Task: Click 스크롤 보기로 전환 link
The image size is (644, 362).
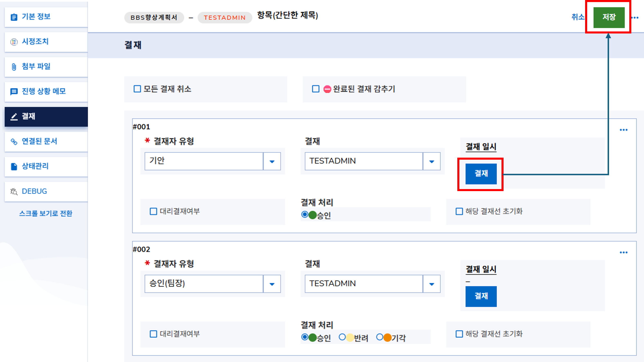Action: tap(46, 213)
